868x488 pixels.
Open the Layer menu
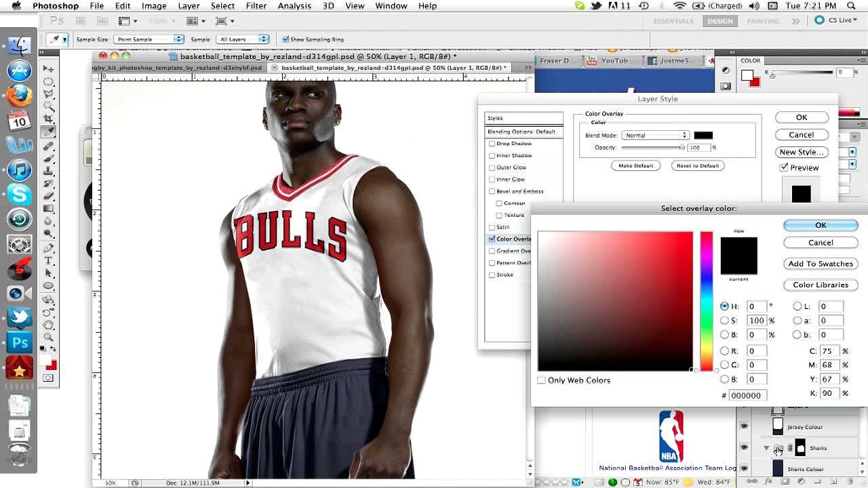click(x=189, y=6)
